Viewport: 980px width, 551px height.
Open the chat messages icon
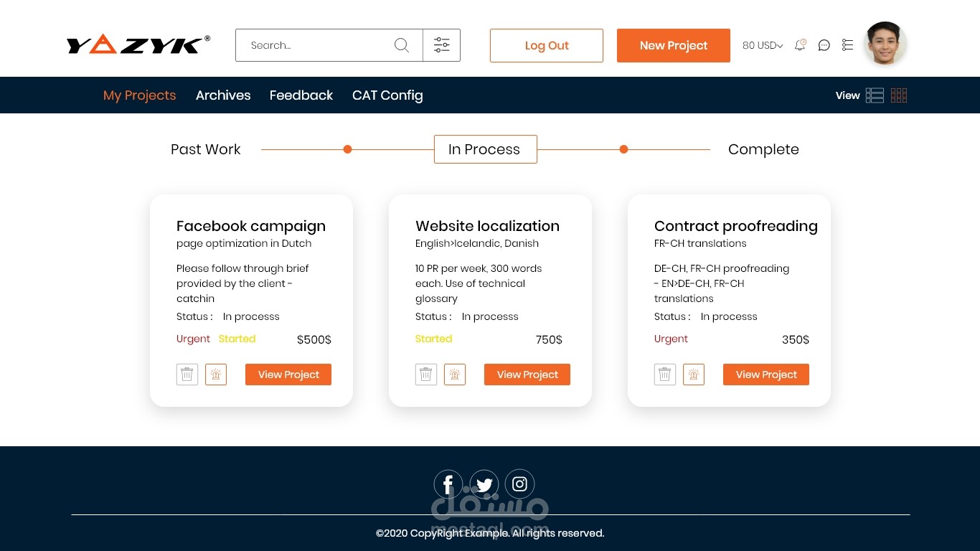point(824,45)
